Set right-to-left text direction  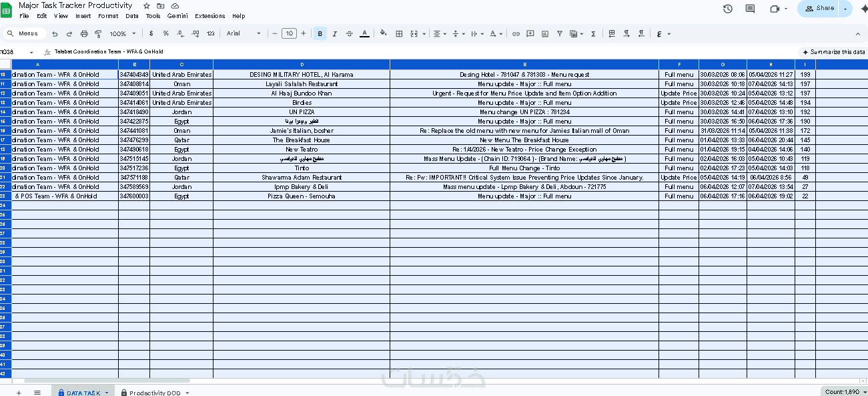pos(641,33)
